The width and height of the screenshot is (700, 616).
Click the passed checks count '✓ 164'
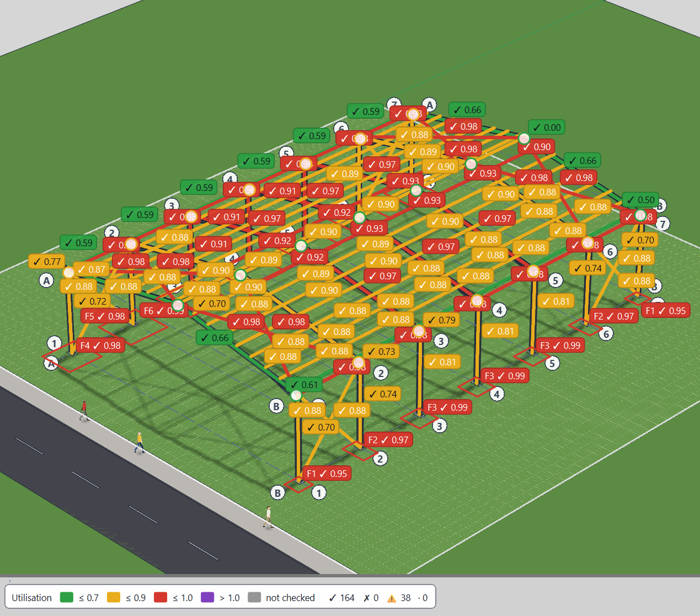(341, 598)
